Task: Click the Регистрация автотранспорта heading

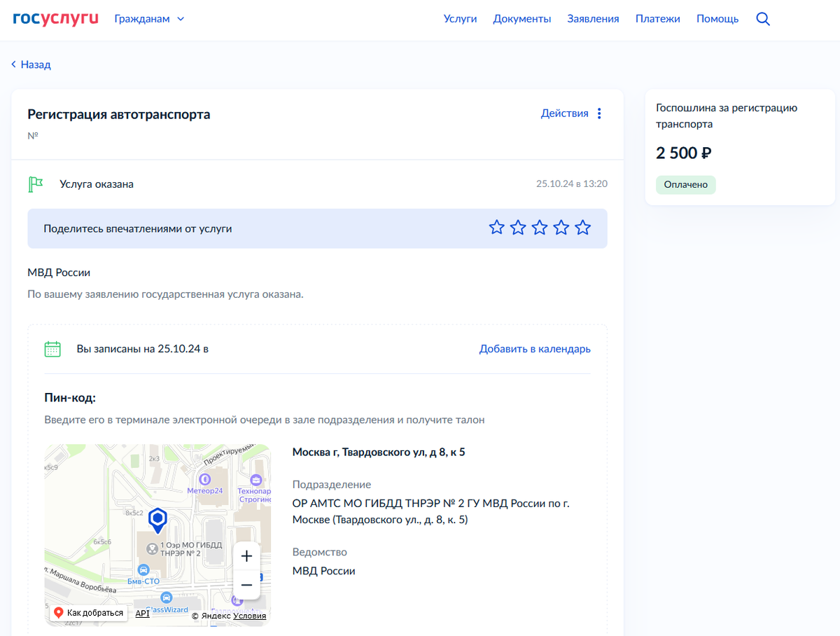Action: (119, 114)
